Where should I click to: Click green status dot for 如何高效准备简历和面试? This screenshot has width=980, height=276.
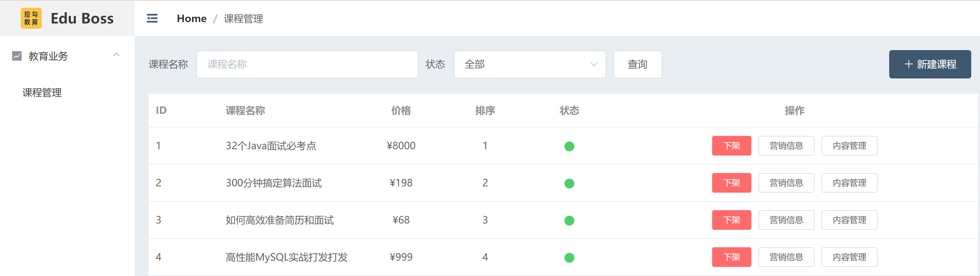tap(569, 221)
